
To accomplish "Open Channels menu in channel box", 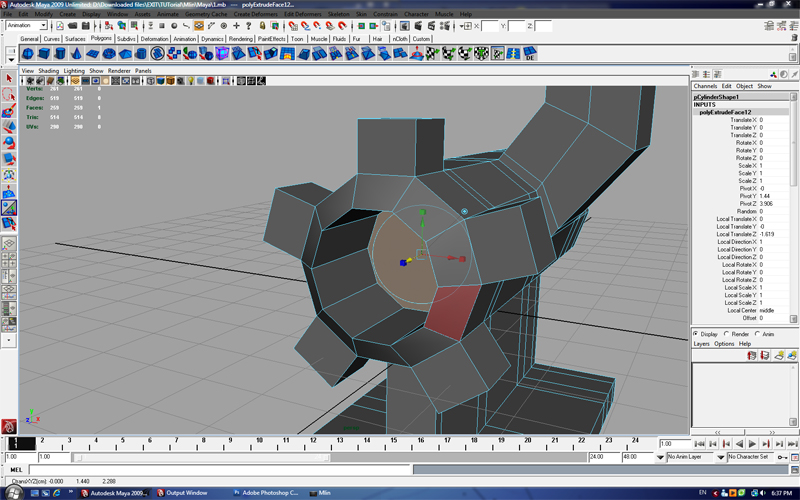I will [705, 86].
